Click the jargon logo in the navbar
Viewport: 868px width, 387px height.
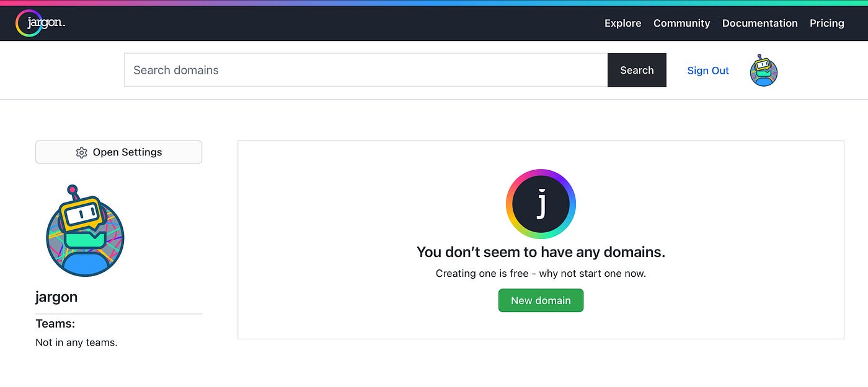pyautogui.click(x=40, y=23)
